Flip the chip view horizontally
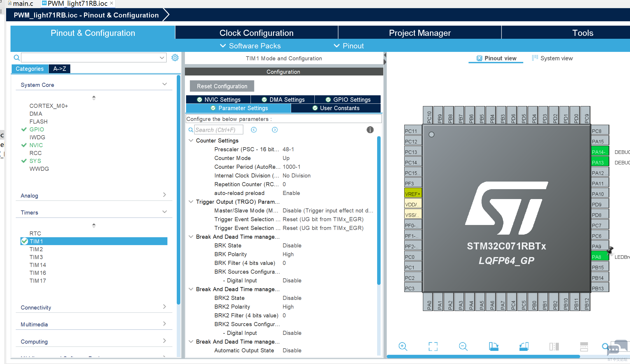The image size is (630, 364). tap(554, 346)
